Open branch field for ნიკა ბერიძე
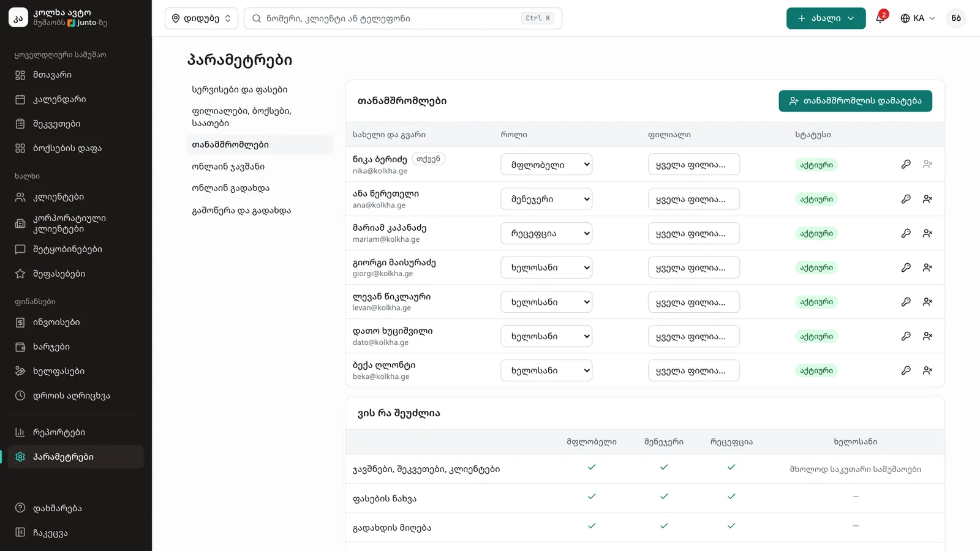This screenshot has width=980, height=551. coord(694,165)
